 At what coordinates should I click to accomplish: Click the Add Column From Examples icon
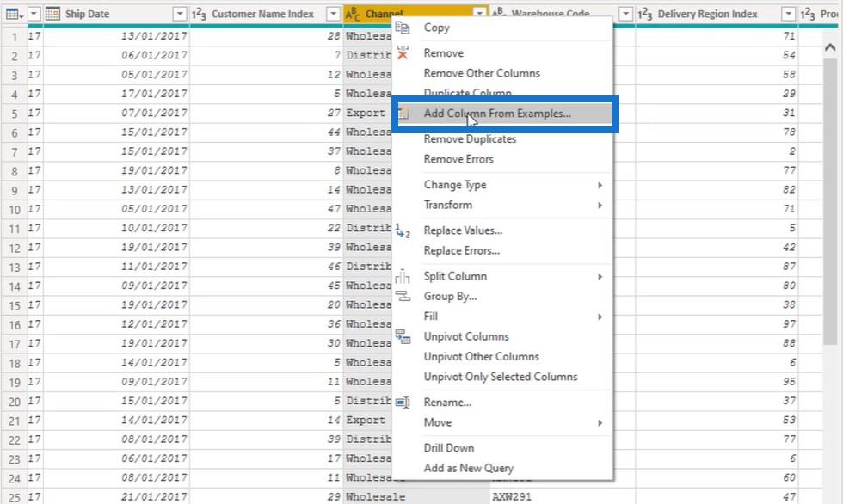tap(403, 114)
